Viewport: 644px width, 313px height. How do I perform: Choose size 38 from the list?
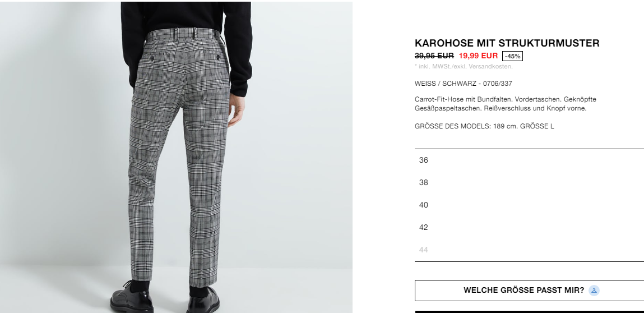pos(530,183)
